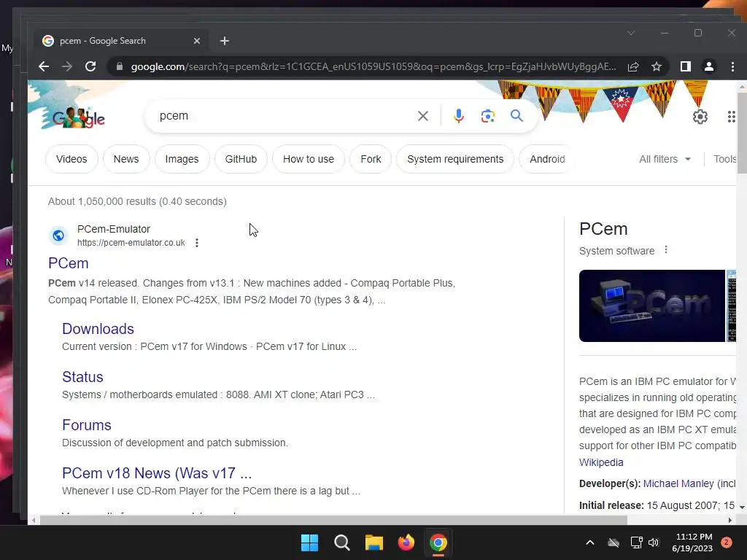Select the Android filter chip

click(547, 159)
